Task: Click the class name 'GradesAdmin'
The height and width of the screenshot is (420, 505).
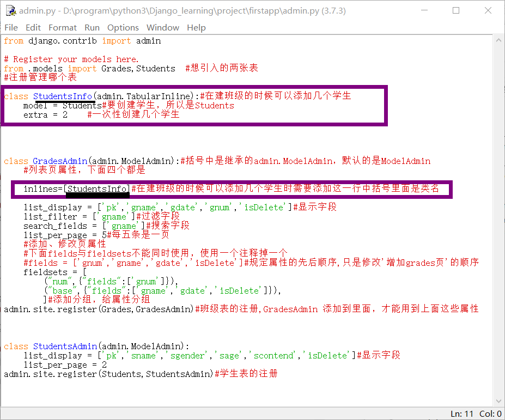Action: point(60,161)
